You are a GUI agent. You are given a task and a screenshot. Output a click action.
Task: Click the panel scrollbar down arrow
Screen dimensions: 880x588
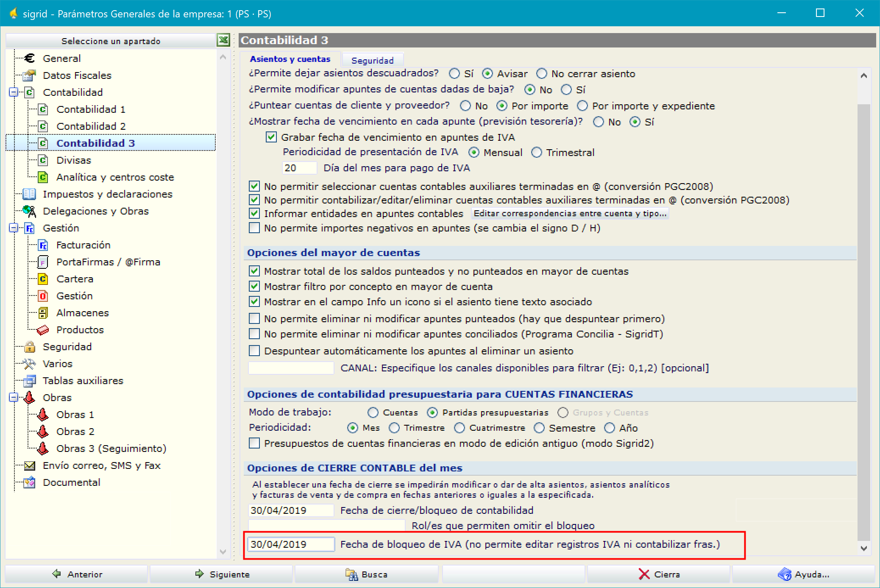863,548
